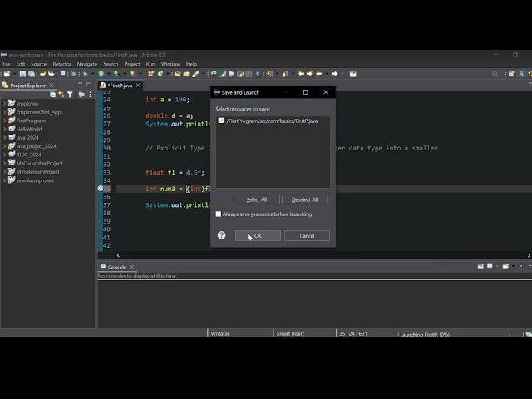Click the Smart Insert status entry
Image resolution: width=532 pixels, height=399 pixels.
coord(290,333)
